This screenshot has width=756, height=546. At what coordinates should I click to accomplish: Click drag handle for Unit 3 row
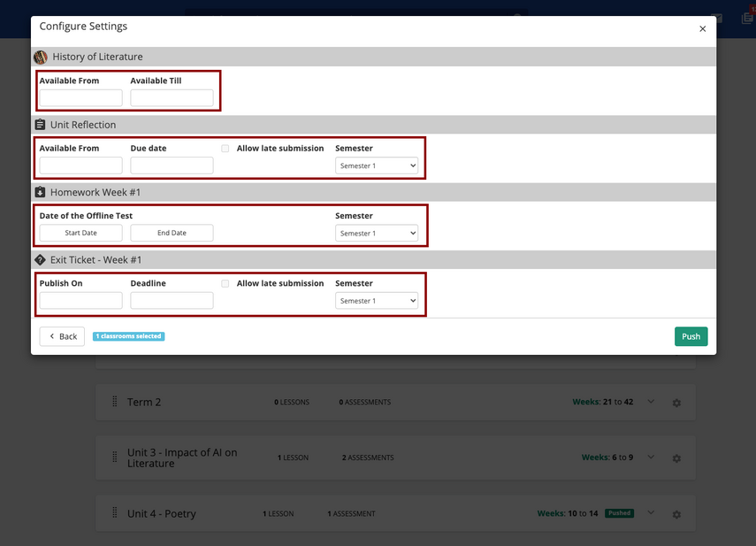pyautogui.click(x=114, y=458)
